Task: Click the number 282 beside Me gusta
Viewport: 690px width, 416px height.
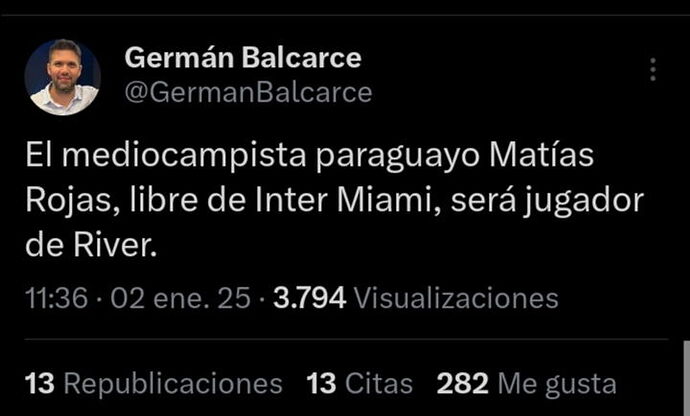Action: point(462,383)
